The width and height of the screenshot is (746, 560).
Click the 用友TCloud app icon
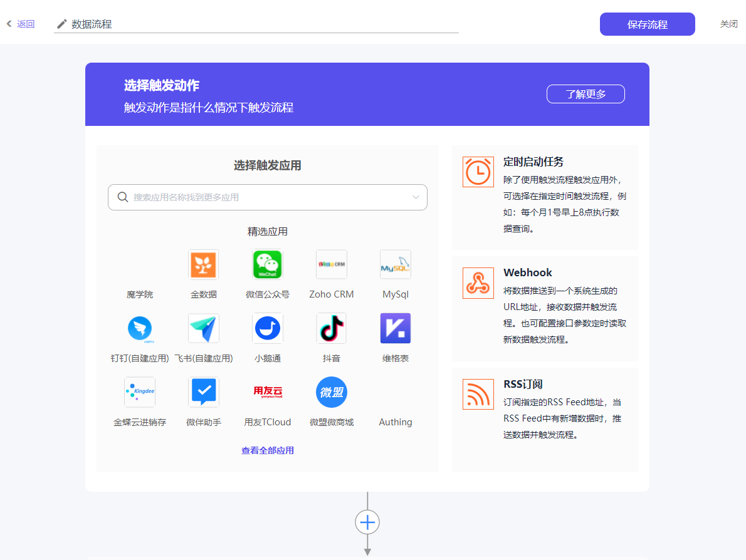coord(268,392)
